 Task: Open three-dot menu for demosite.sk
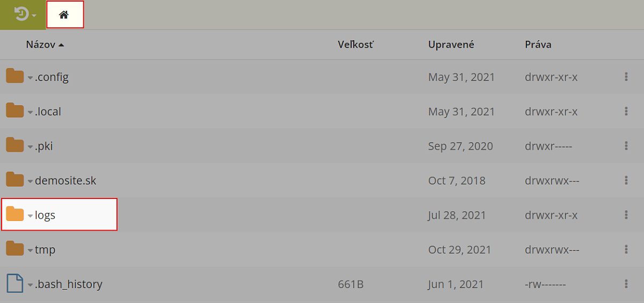[x=626, y=180]
